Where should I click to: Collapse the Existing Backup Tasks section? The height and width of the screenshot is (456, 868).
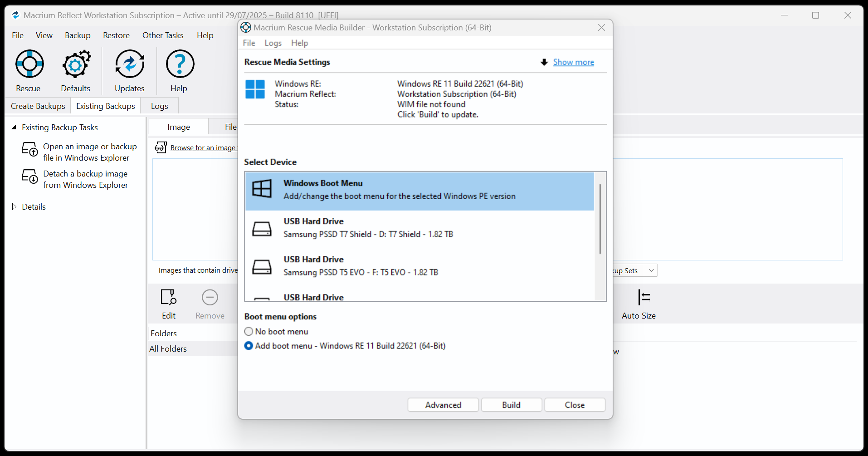[14, 127]
